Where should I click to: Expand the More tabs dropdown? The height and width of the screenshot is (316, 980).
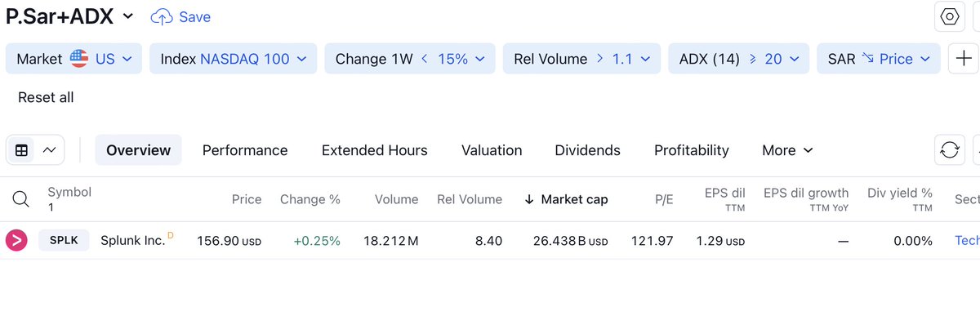coord(787,150)
